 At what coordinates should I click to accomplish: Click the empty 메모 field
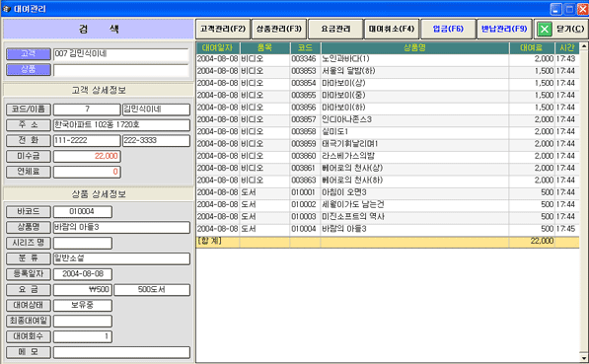point(121,352)
